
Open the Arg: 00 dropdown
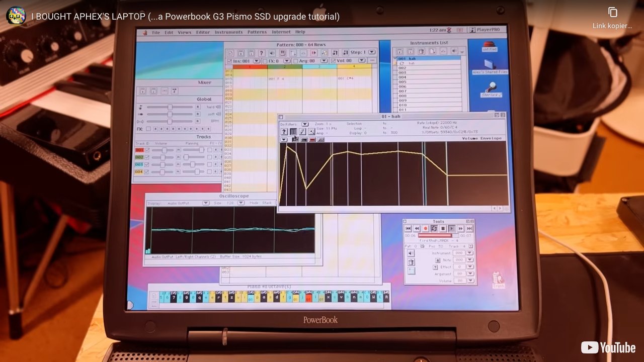point(324,61)
